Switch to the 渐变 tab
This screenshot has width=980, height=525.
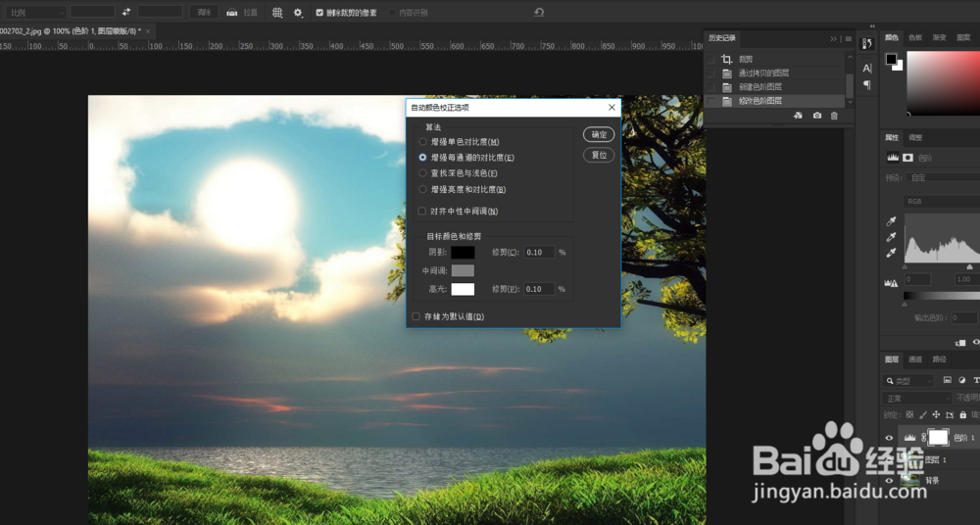tap(940, 37)
